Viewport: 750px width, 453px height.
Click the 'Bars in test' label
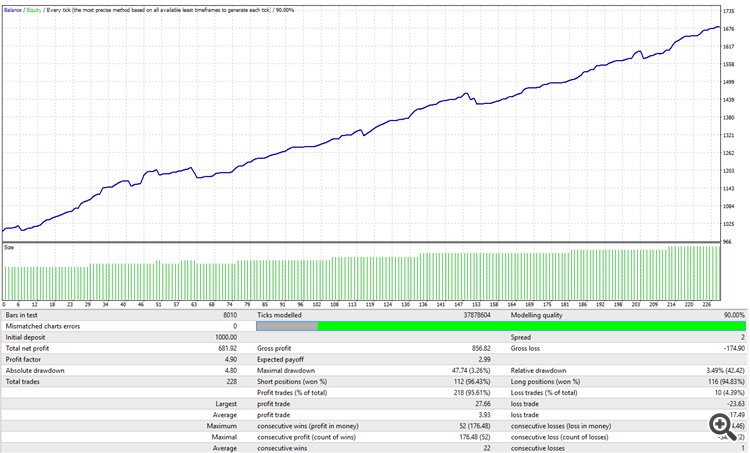22,315
